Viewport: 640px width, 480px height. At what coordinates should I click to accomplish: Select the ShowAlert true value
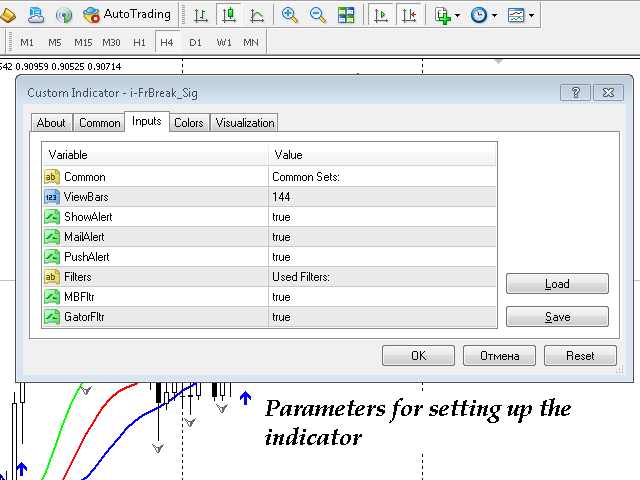[x=382, y=217]
